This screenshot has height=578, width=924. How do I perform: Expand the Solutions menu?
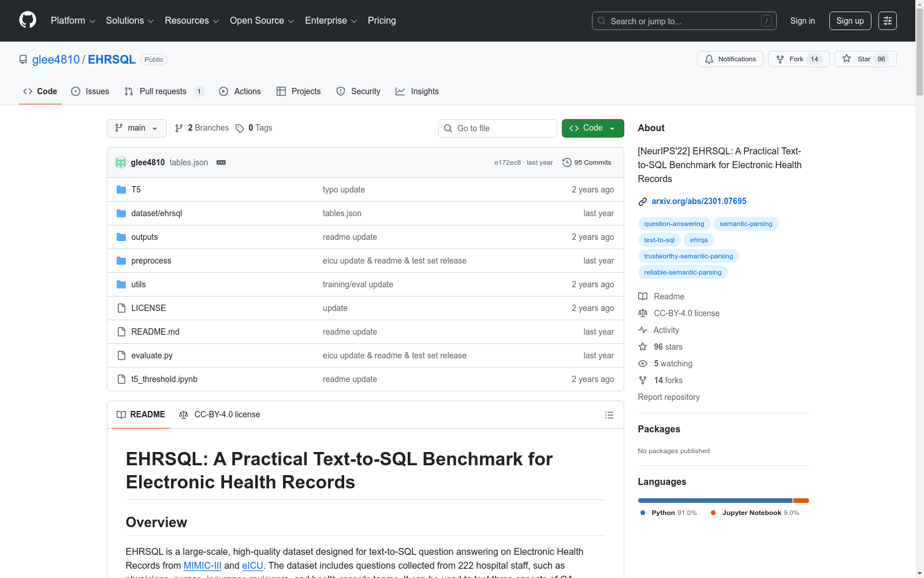coord(130,21)
